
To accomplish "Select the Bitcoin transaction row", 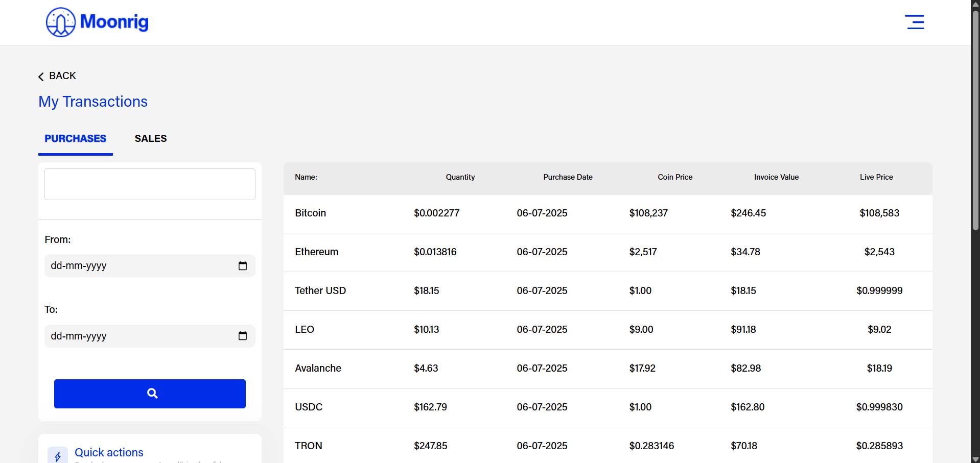I will pos(608,213).
